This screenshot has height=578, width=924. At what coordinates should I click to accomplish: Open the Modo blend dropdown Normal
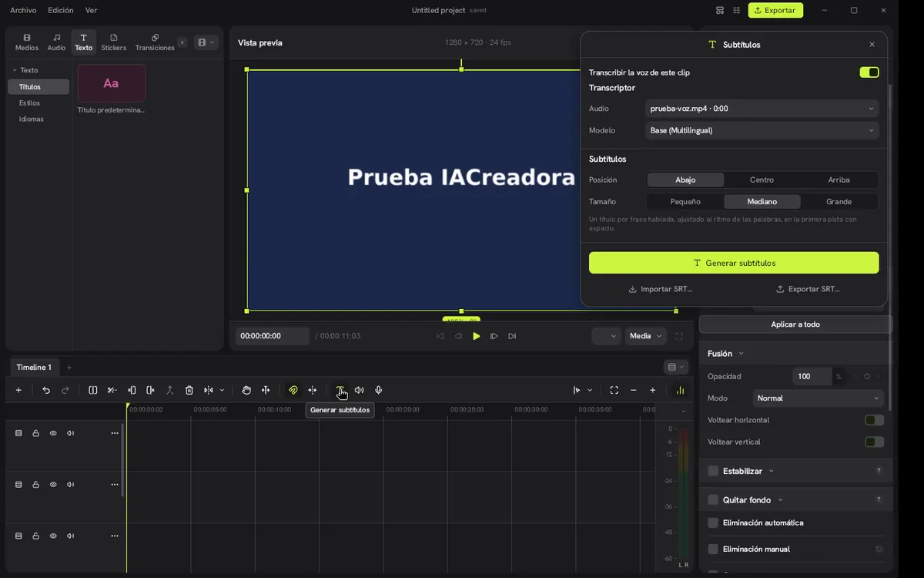[818, 398]
